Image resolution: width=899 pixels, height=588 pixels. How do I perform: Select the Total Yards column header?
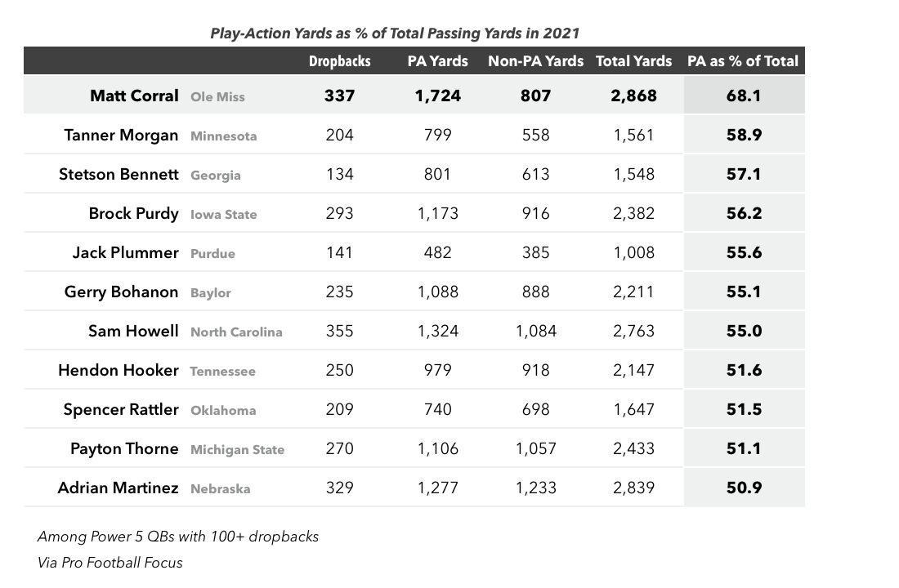point(633,61)
